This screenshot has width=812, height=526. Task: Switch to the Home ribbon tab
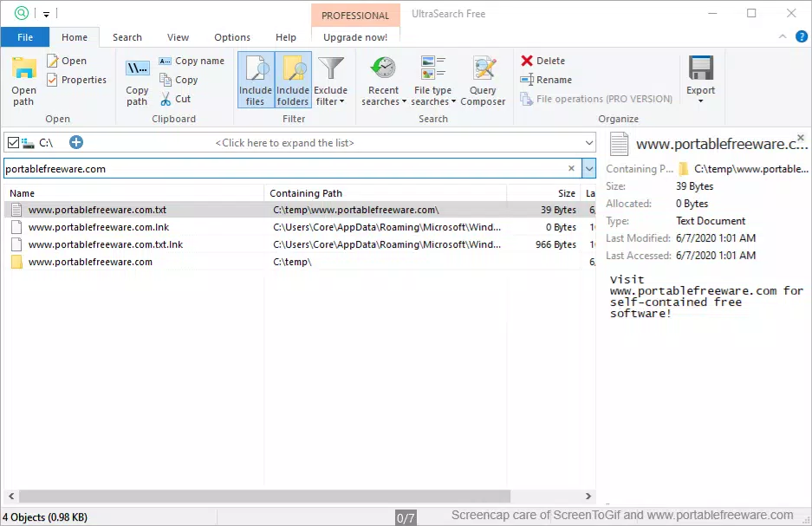tap(75, 37)
